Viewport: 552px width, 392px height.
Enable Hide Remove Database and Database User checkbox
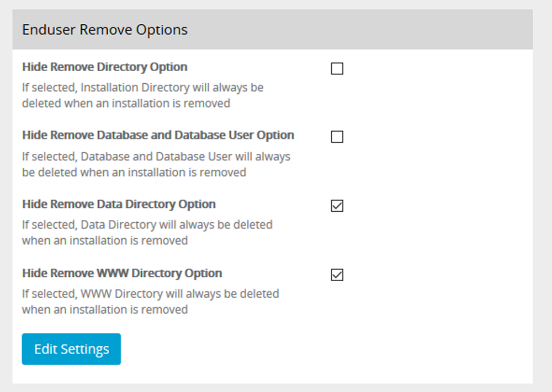pos(337,137)
